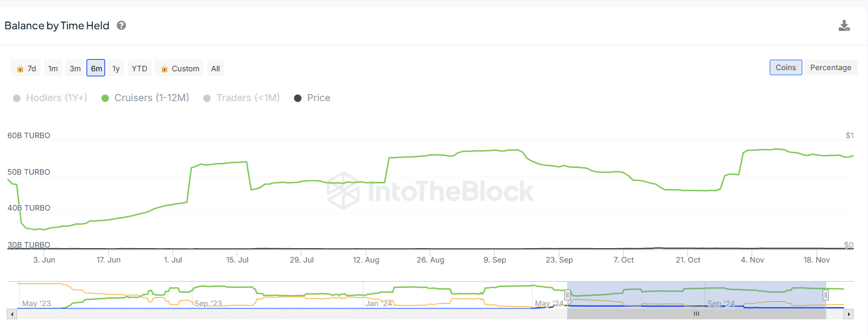Image resolution: width=868 pixels, height=336 pixels.
Task: Toggle Hodlers (1Y+) series visibility
Action: pyautogui.click(x=50, y=98)
